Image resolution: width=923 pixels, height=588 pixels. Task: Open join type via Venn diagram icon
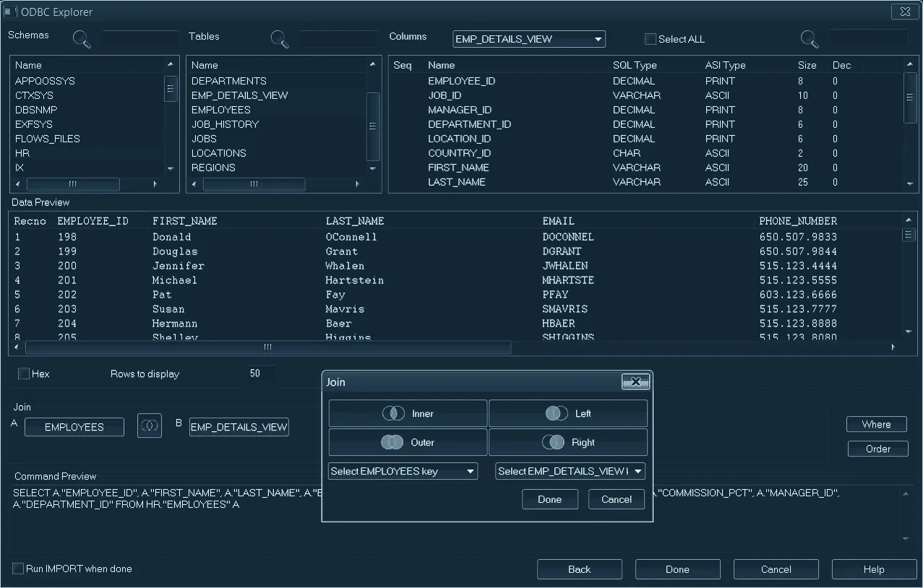[150, 426]
